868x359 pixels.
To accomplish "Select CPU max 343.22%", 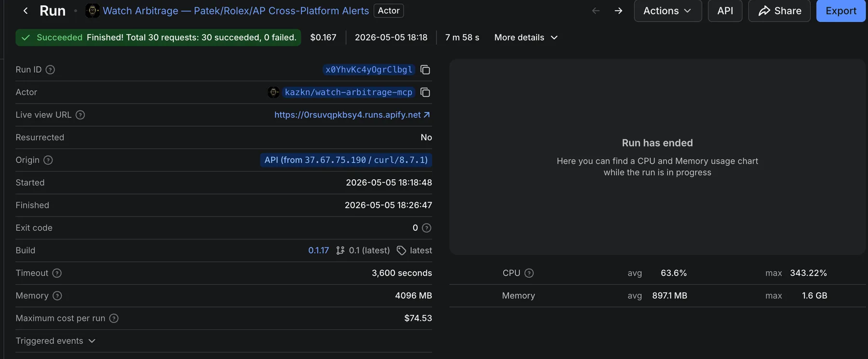I will tap(808, 273).
